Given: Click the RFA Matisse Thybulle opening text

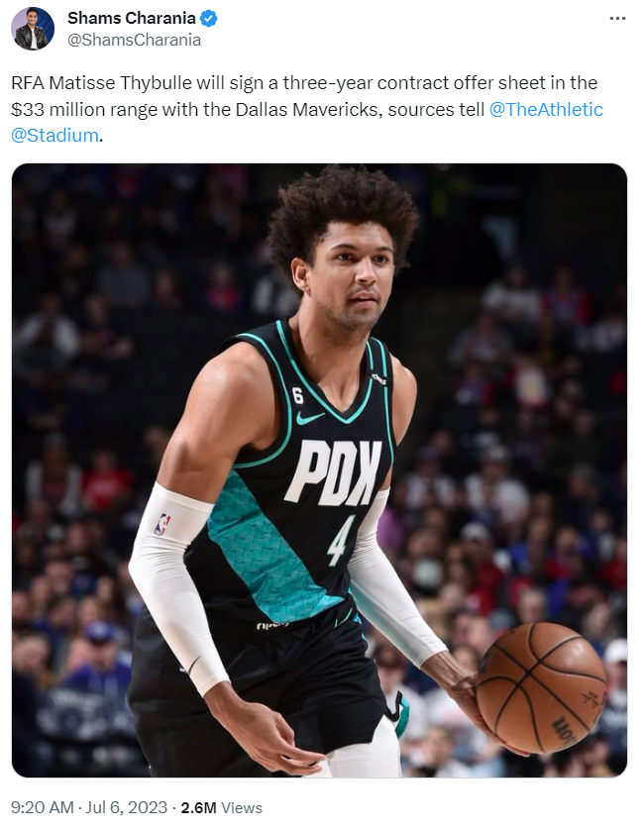Looking at the screenshot, I should click(101, 83).
